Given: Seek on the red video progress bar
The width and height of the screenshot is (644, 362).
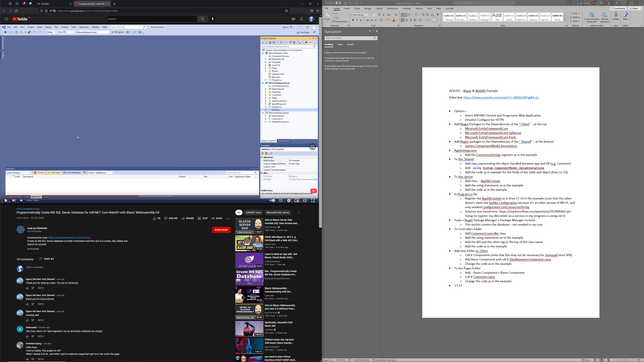Looking at the screenshot, I should [159, 196].
